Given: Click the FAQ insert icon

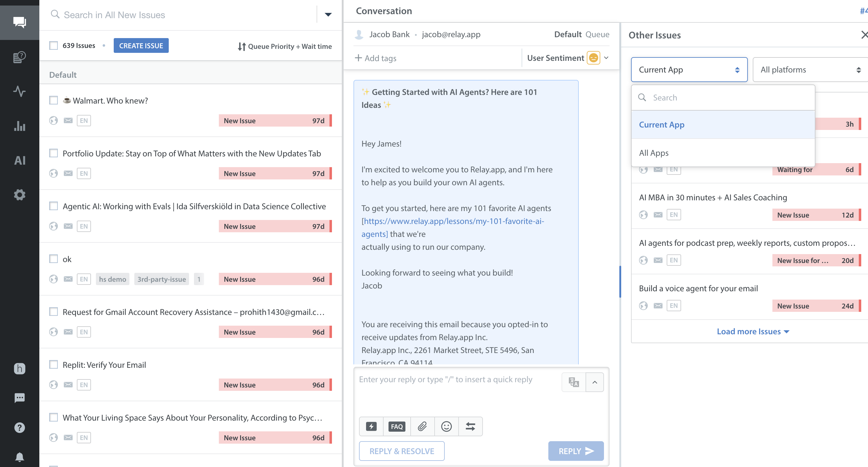Looking at the screenshot, I should [x=397, y=426].
